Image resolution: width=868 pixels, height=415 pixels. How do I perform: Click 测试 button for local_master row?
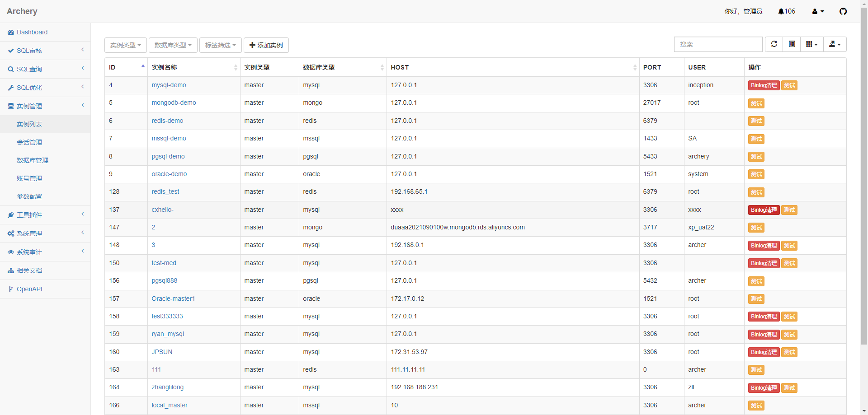click(756, 406)
